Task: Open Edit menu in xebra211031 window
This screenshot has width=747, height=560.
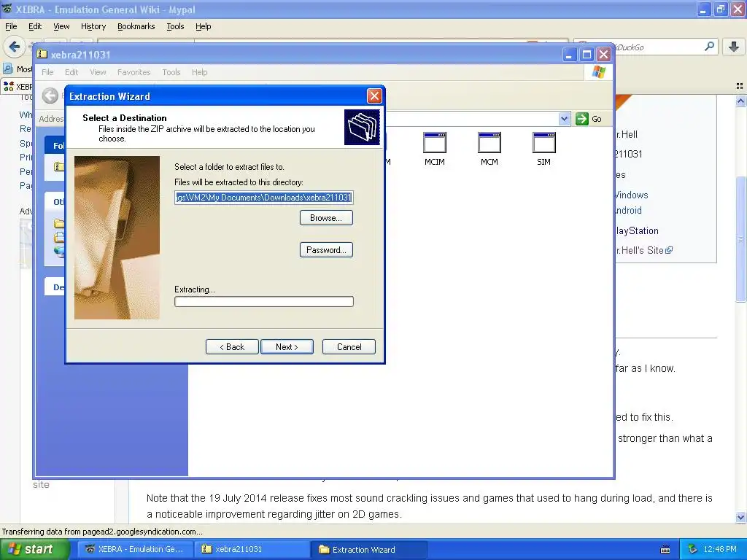Action: 71,72
